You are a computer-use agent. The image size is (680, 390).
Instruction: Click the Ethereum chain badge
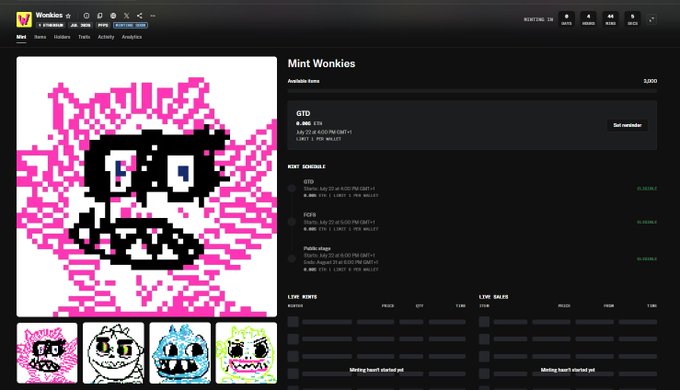51,25
